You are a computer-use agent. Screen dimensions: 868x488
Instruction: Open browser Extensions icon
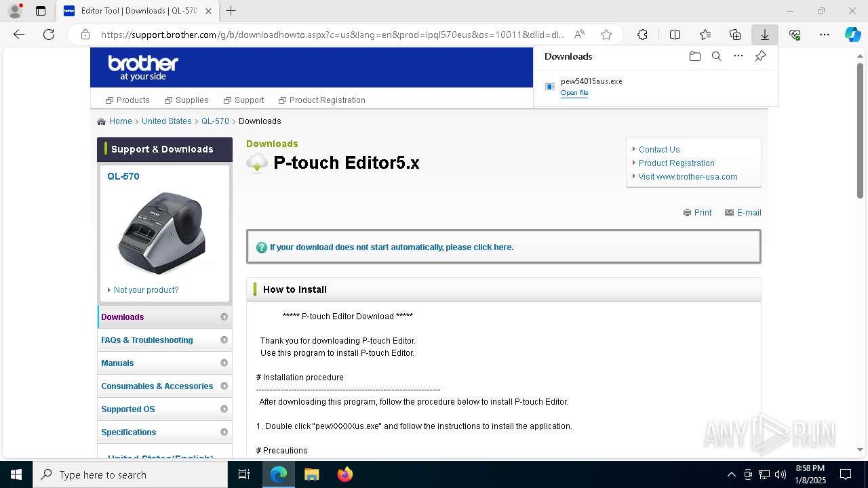pyautogui.click(x=642, y=35)
